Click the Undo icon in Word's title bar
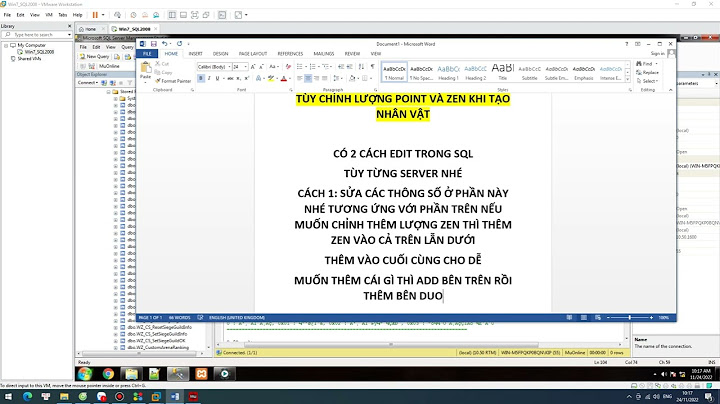 (164, 44)
